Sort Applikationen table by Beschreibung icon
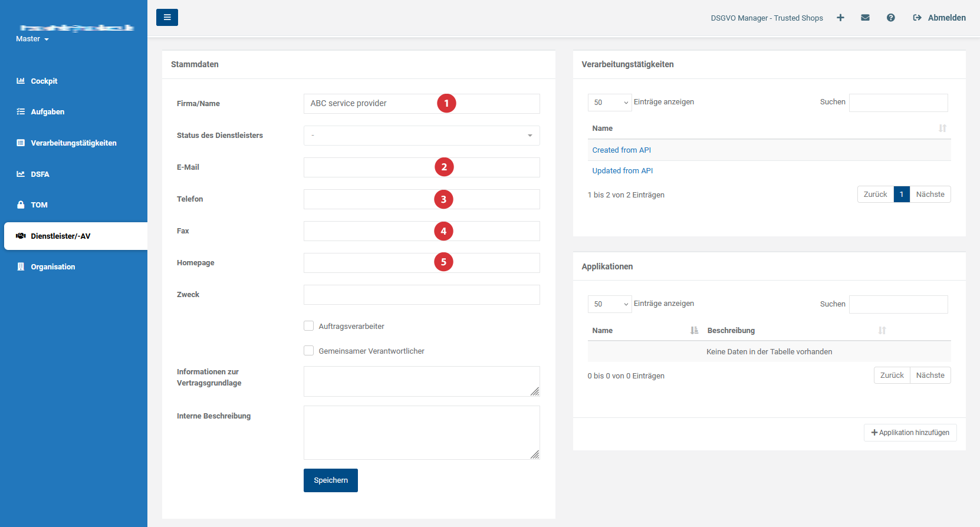This screenshot has width=980, height=527. click(x=882, y=330)
